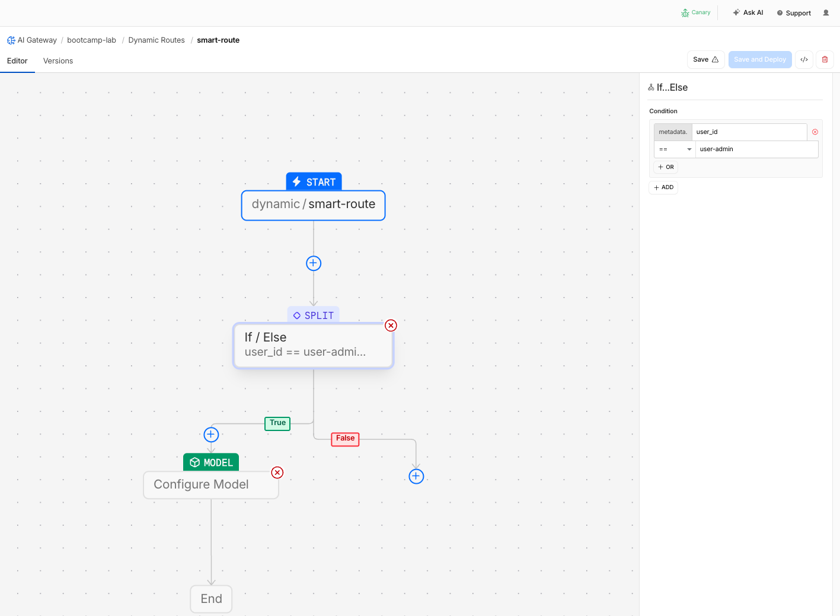Open Dynamic Routes breadcrumb
The image size is (840, 616).
click(x=156, y=40)
